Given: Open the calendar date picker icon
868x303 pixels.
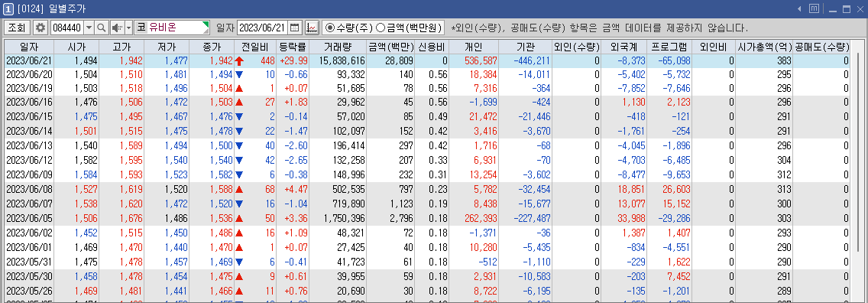Looking at the screenshot, I should [x=294, y=27].
